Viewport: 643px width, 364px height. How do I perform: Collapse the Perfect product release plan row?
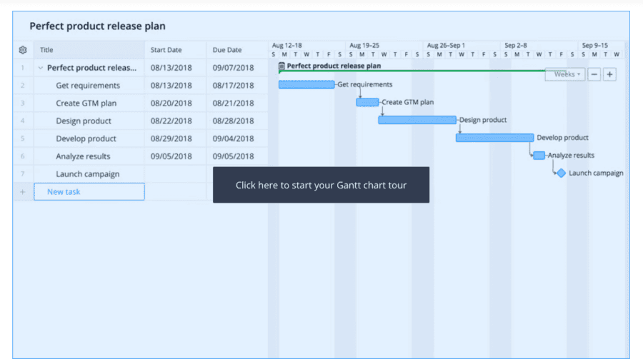click(x=40, y=68)
